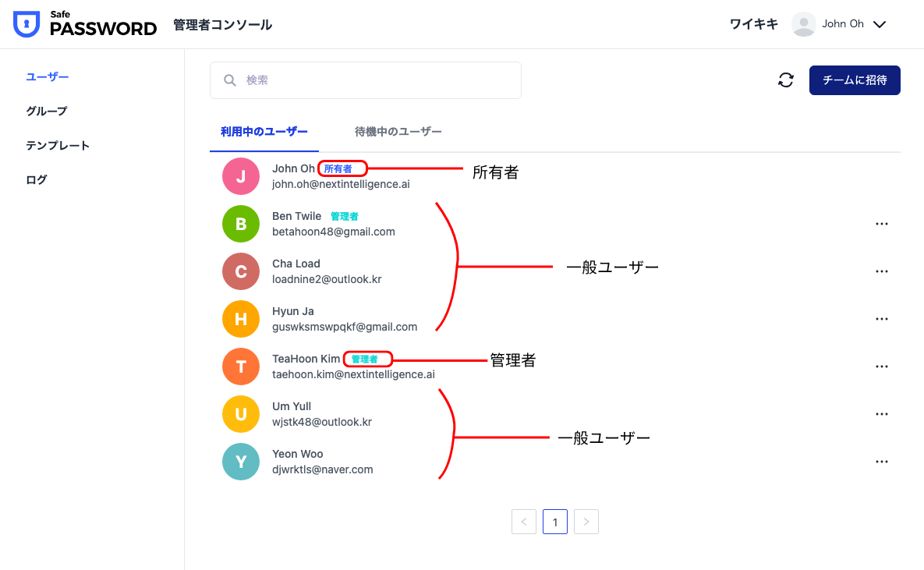Screen dimensions: 924x570
Task: Open the three-dot menu for Cha Load
Action: coord(882,271)
